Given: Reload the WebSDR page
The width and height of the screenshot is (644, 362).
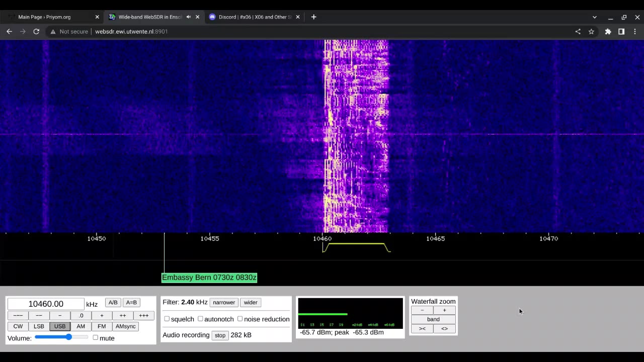Looking at the screenshot, I should click(x=36, y=31).
